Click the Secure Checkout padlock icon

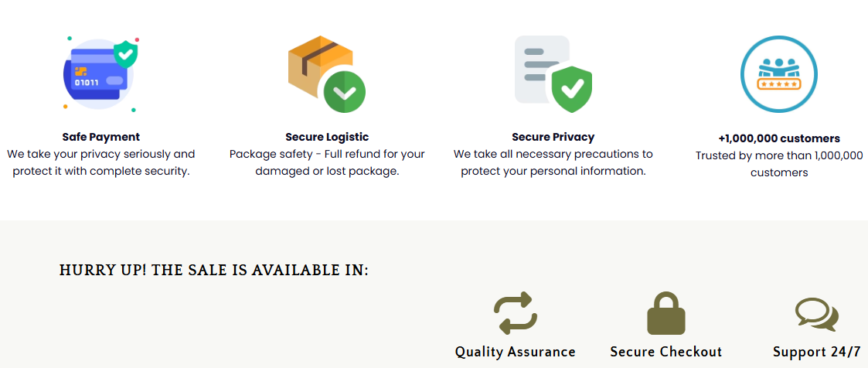665,313
